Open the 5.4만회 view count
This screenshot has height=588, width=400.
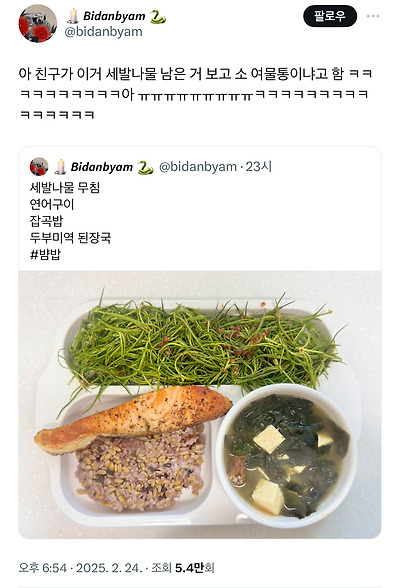coord(195,567)
